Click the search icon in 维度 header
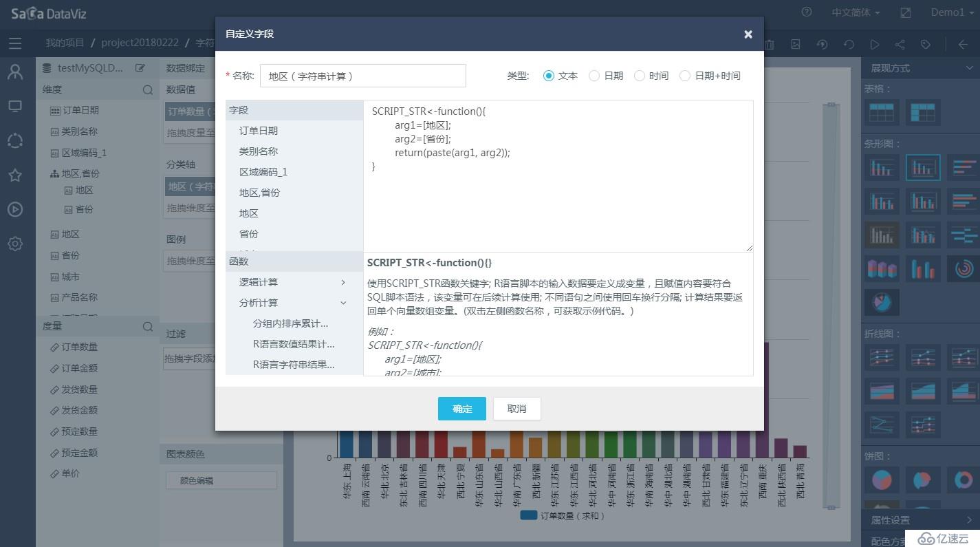Image resolution: width=980 pixels, height=547 pixels. click(148, 89)
